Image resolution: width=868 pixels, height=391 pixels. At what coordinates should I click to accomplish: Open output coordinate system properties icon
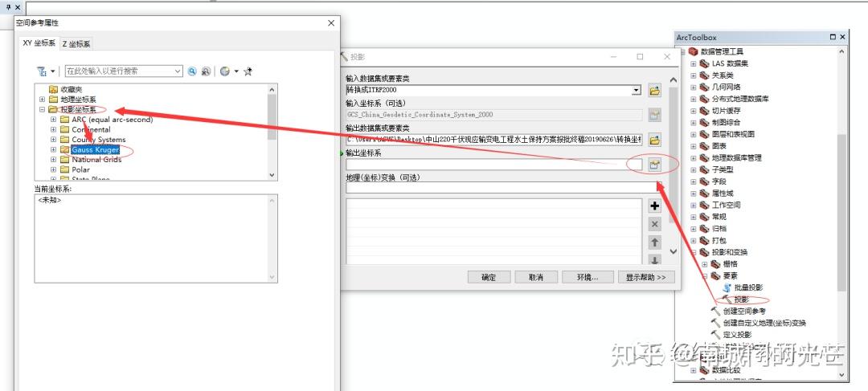[655, 165]
